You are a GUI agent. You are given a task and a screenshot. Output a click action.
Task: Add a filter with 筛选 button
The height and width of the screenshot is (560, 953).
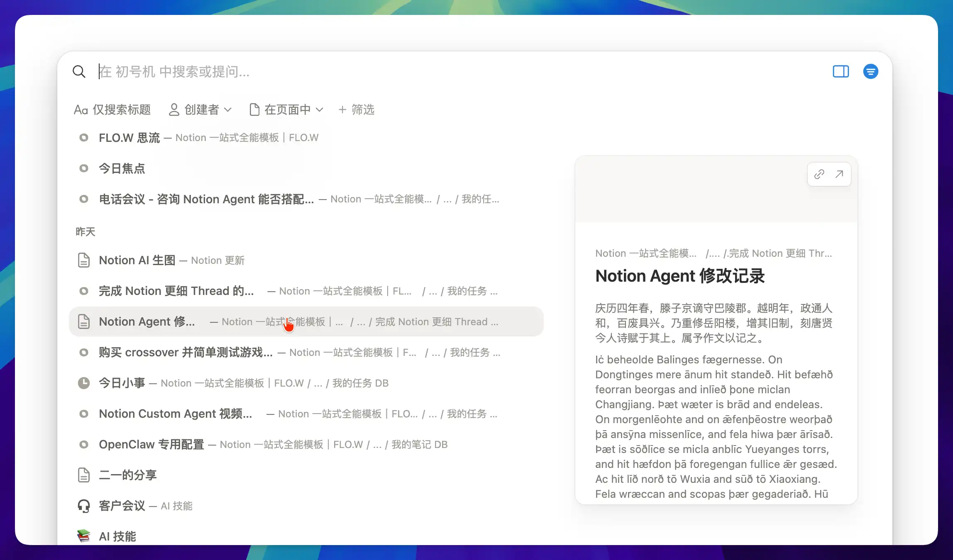(x=357, y=110)
